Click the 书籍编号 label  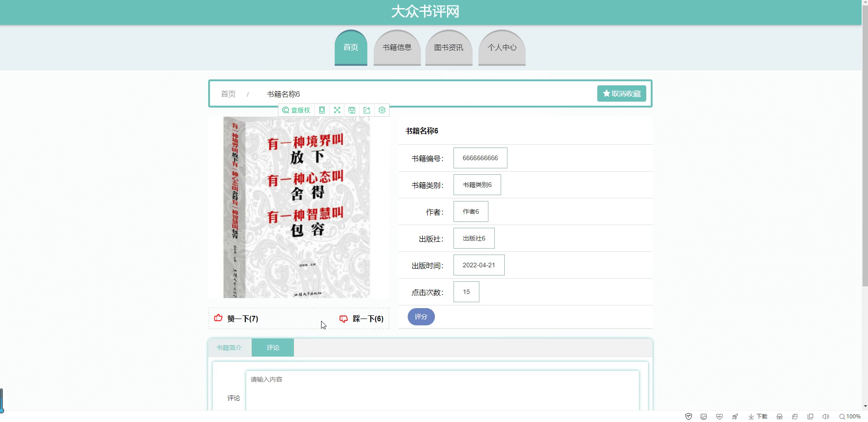coord(428,158)
